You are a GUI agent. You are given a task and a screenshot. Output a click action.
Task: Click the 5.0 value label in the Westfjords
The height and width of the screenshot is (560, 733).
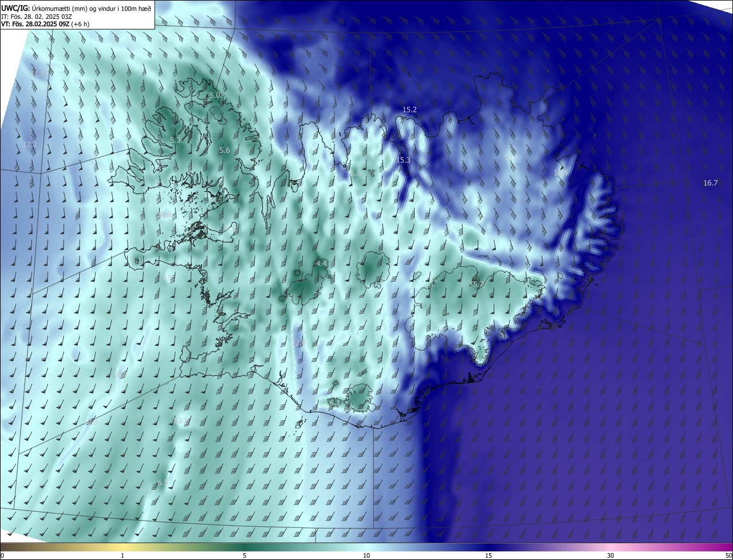click(215, 95)
